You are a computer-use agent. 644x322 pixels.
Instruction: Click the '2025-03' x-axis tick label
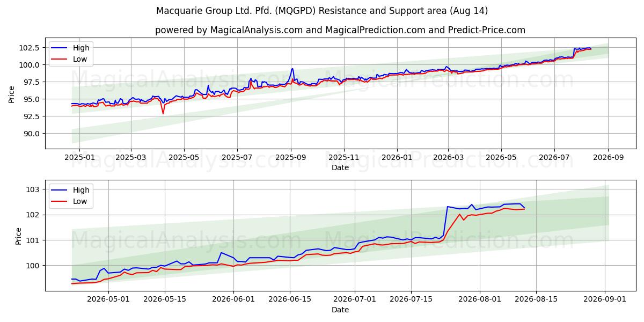click(131, 157)
